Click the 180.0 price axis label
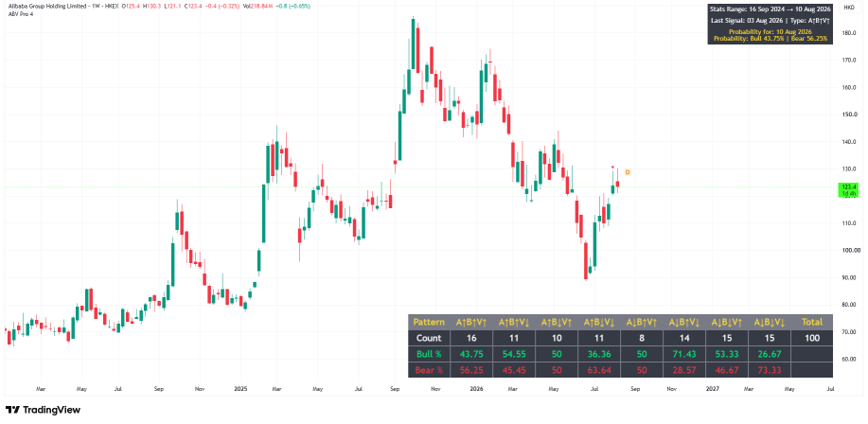This screenshot has width=868, height=424. tap(850, 33)
